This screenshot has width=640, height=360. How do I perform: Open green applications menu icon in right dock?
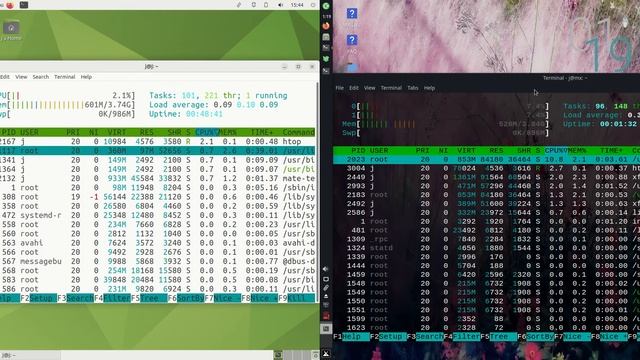tap(326, 6)
